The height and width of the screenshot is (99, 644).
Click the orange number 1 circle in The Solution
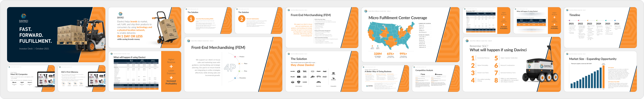(191, 19)
